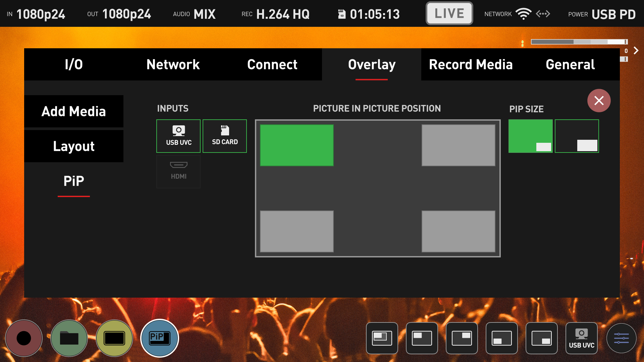Set PiP position to bottom-left
644x362 pixels.
click(297, 231)
